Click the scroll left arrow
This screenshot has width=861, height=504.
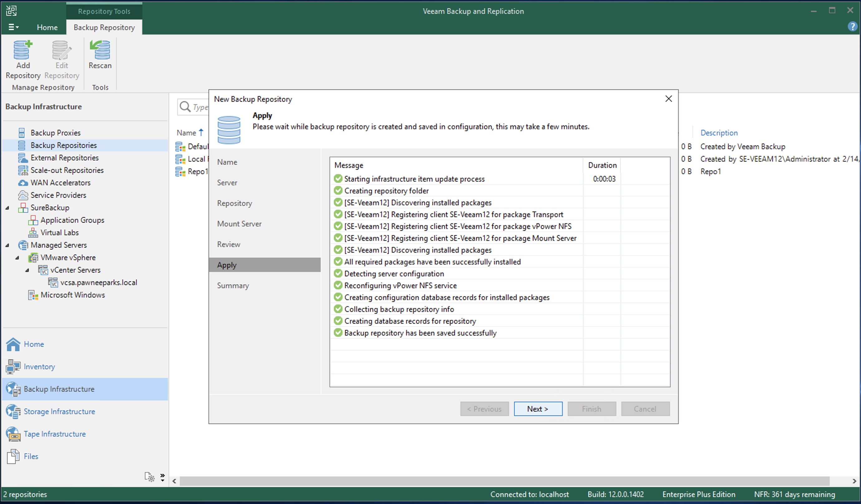174,481
